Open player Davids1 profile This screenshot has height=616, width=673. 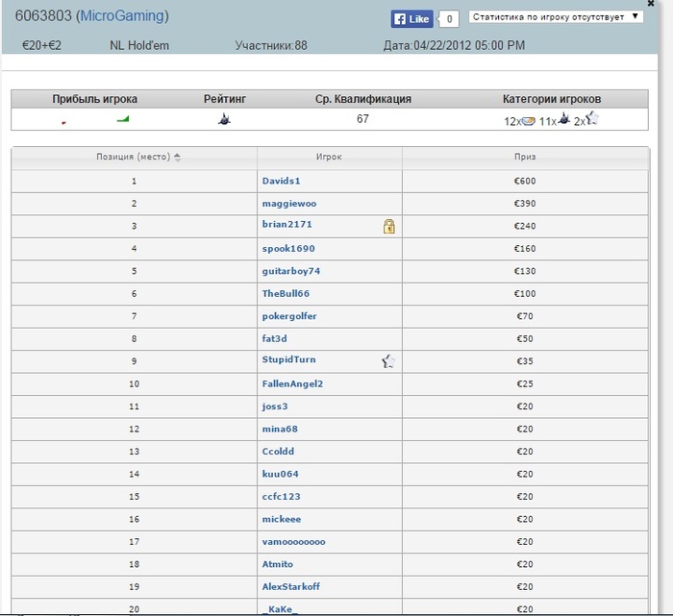[281, 181]
